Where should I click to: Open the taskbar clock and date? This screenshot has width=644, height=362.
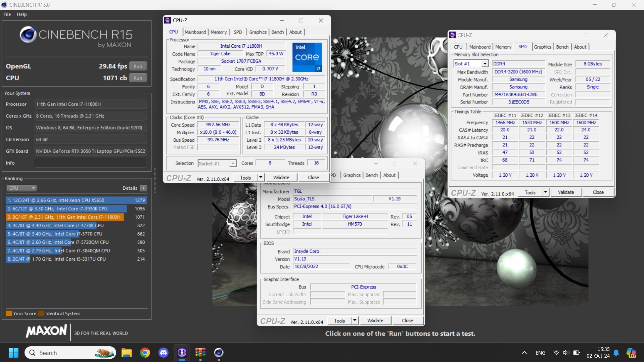pyautogui.click(x=598, y=353)
